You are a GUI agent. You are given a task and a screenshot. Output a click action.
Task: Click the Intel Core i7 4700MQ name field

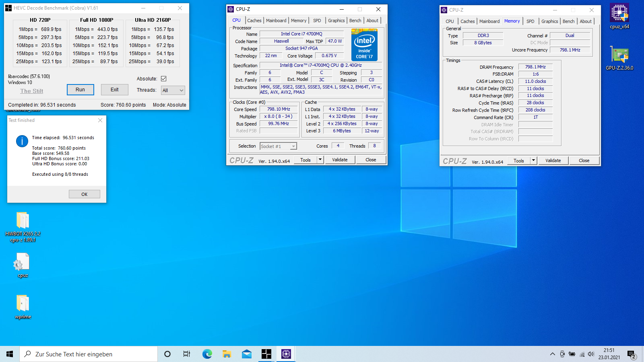pyautogui.click(x=301, y=34)
